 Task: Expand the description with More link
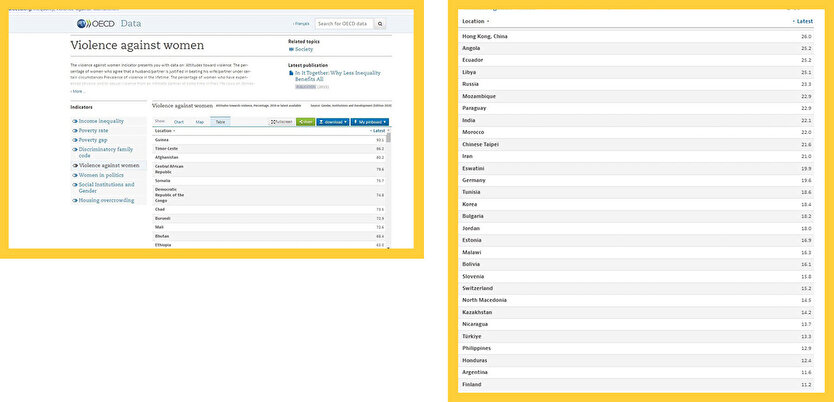(x=78, y=91)
